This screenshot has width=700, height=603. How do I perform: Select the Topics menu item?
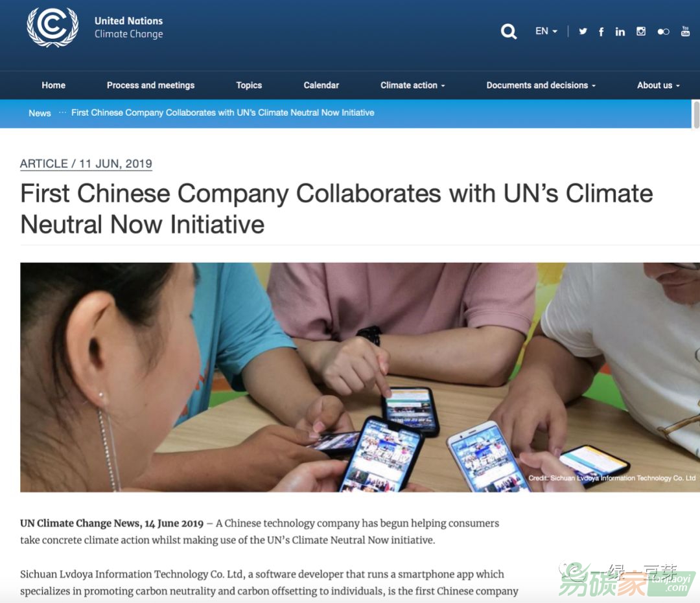click(249, 85)
